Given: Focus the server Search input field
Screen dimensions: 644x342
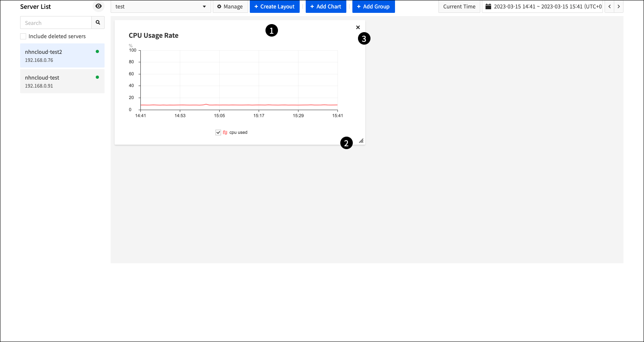Looking at the screenshot, I should pos(56,23).
